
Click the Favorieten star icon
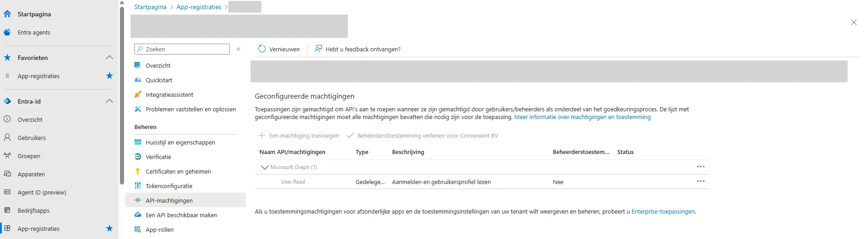(7, 58)
